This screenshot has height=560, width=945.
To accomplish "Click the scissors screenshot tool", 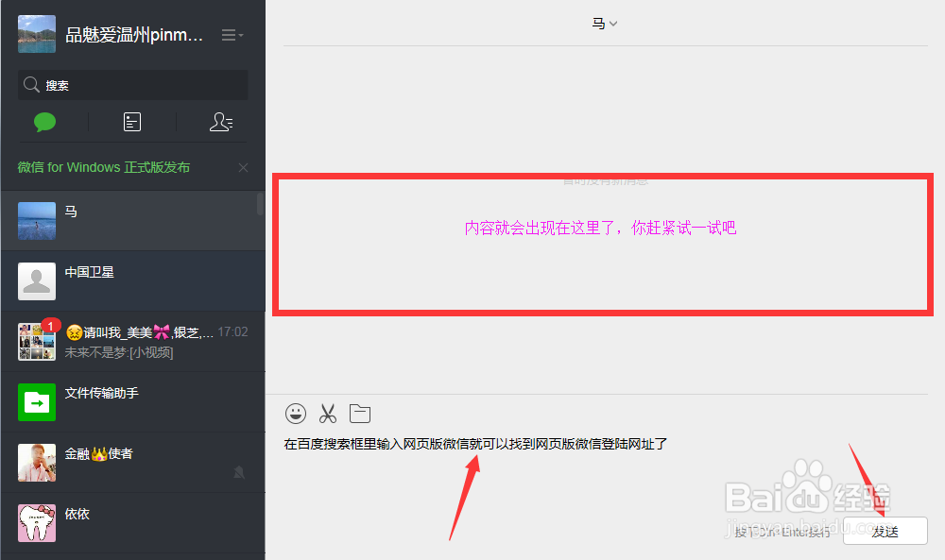I will 328,414.
